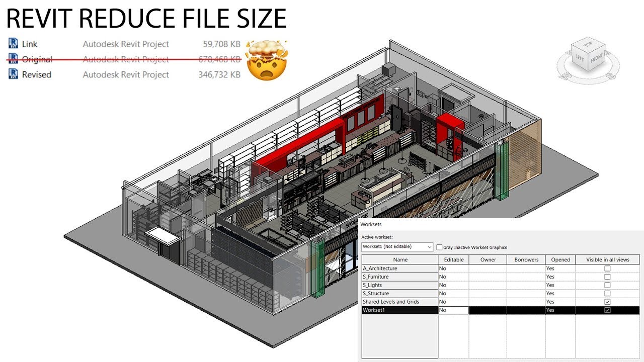Toggle Gray Inactive Workset Graphics checkbox
Viewport: 644px width, 362px height.
coord(439,247)
